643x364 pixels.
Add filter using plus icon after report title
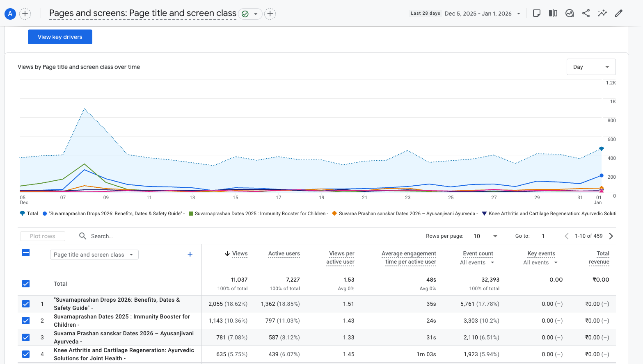click(x=270, y=14)
